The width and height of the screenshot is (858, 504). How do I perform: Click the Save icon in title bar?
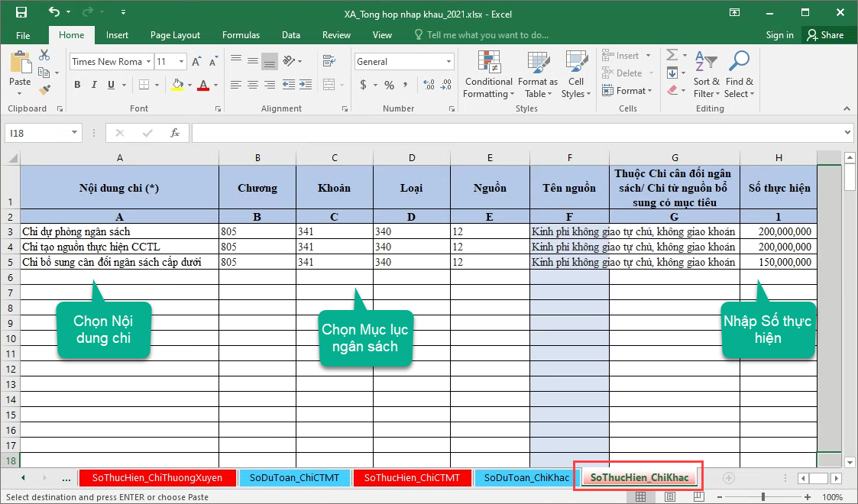[21, 12]
